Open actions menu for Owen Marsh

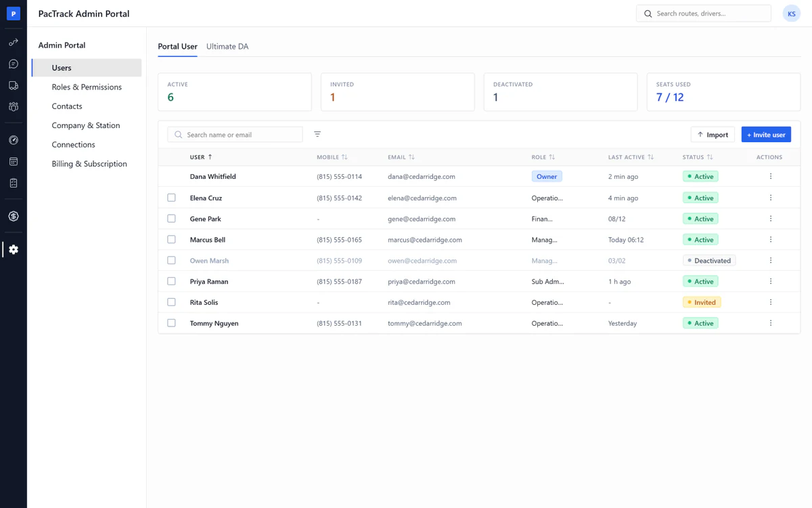(x=770, y=260)
